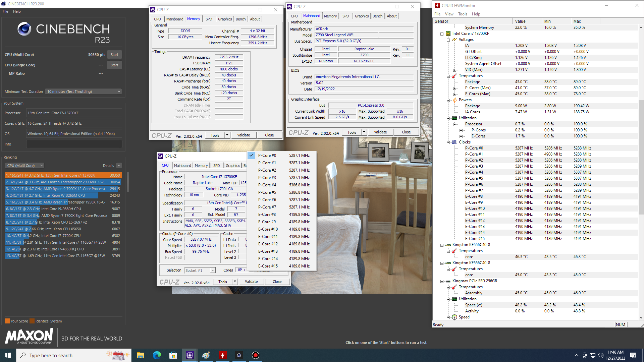Toggle P-Core #0 checked menu entry
The width and height of the screenshot is (644, 362).
(x=267, y=156)
